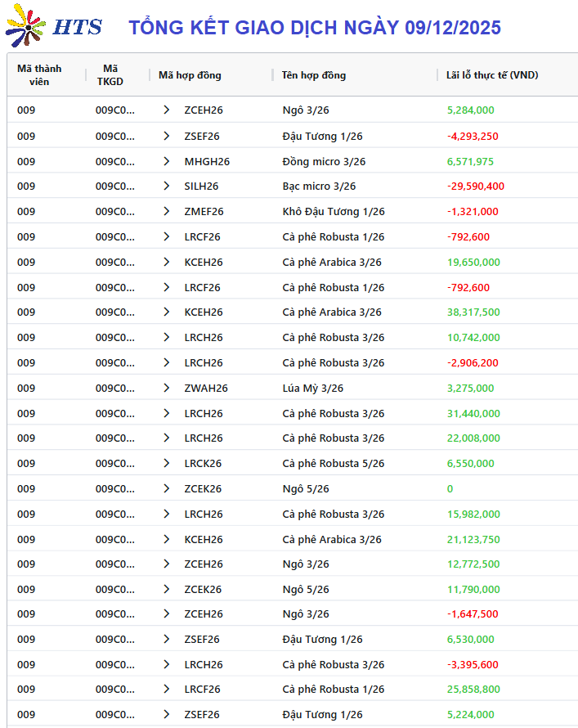578x728 pixels.
Task: Click the zero profit value for Ngô 5/26
Action: click(450, 489)
